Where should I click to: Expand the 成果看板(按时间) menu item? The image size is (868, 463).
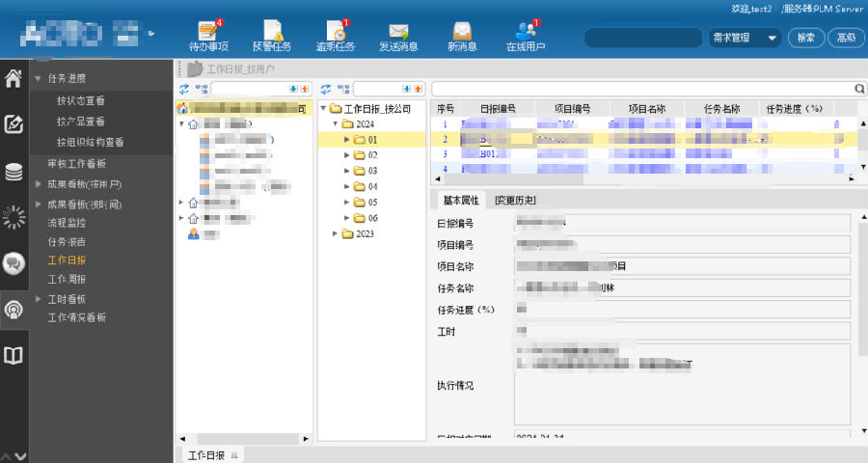pyautogui.click(x=39, y=204)
